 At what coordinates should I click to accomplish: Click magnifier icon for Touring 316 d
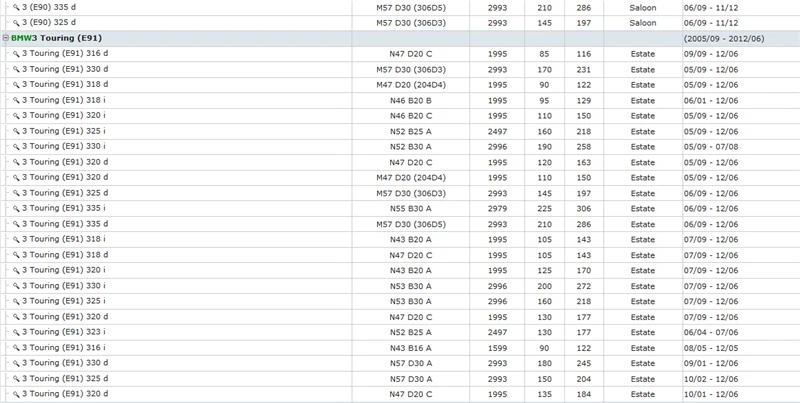click(x=16, y=54)
